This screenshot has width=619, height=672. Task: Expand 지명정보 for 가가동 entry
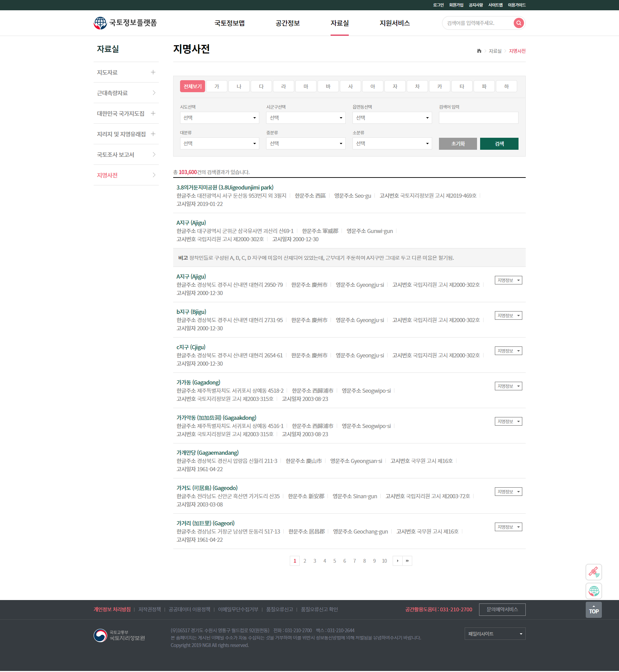(x=508, y=386)
